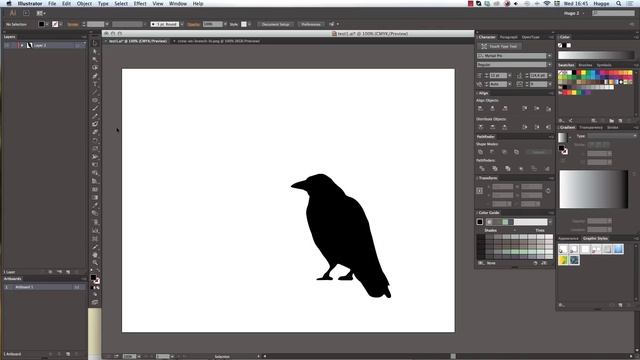This screenshot has width=640, height=360.
Task: Open the Effect menu
Action: coord(140,4)
